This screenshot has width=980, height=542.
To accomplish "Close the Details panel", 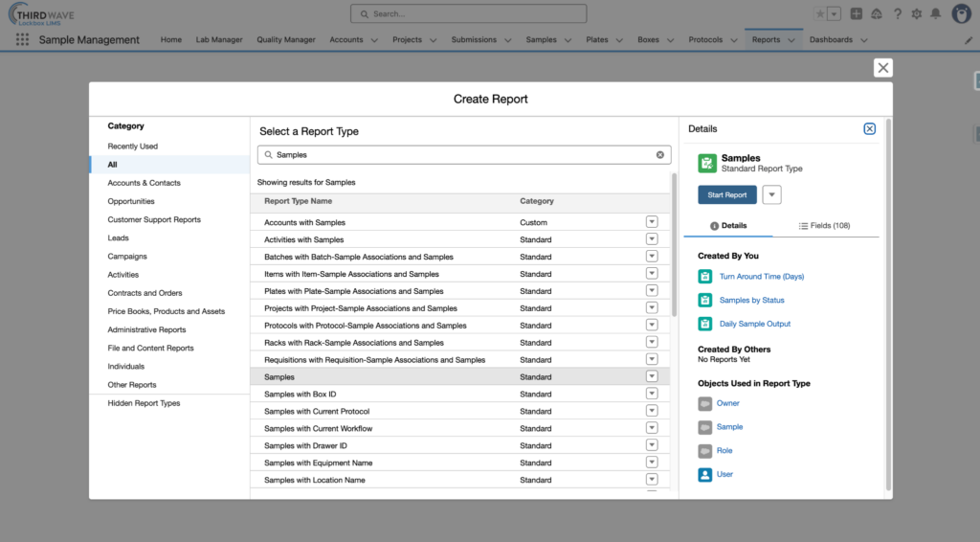I will pos(869,128).
